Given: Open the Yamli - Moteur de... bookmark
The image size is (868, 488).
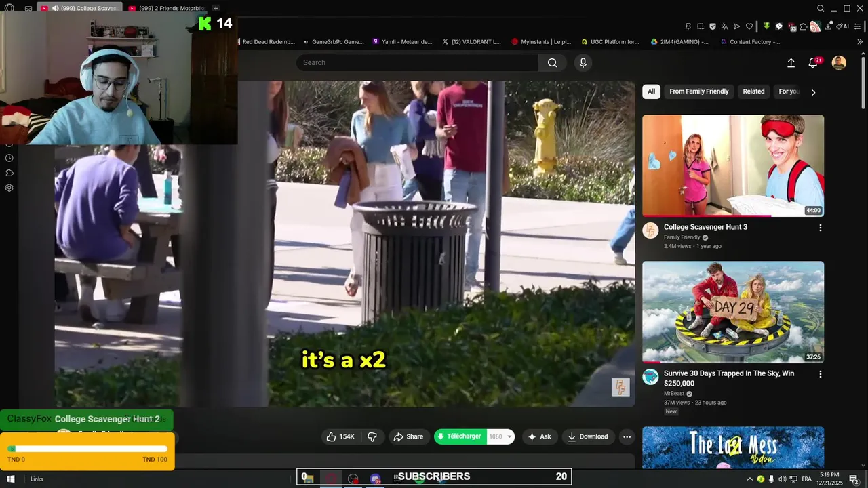Looking at the screenshot, I should click(x=403, y=41).
